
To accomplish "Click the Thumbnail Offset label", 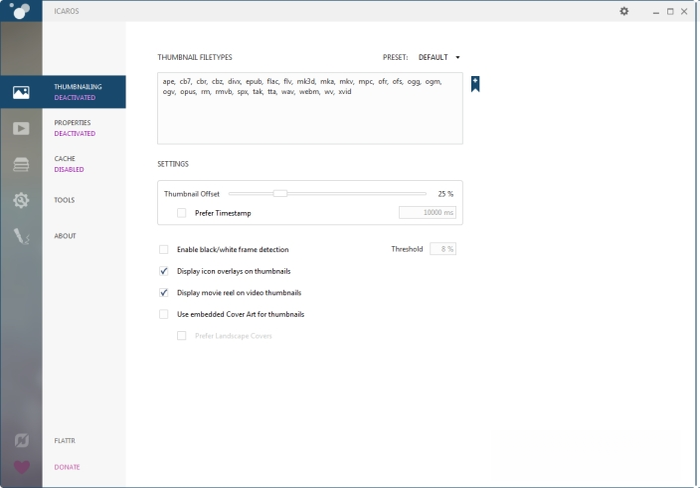I will 192,194.
